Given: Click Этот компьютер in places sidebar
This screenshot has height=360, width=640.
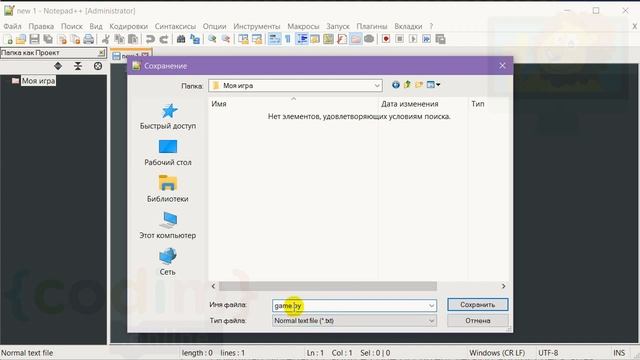Looking at the screenshot, I should [x=168, y=225].
